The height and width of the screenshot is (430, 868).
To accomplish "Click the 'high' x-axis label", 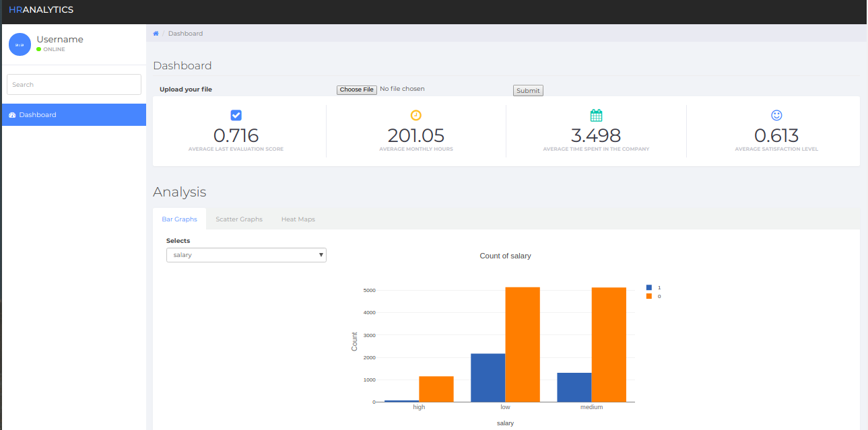I will click(419, 407).
